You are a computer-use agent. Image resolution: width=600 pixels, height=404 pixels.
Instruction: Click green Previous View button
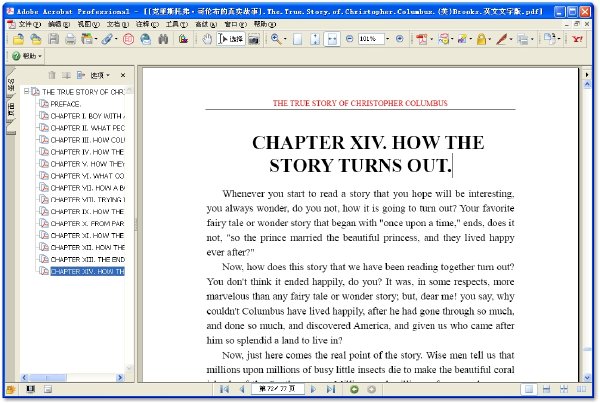coord(354,389)
